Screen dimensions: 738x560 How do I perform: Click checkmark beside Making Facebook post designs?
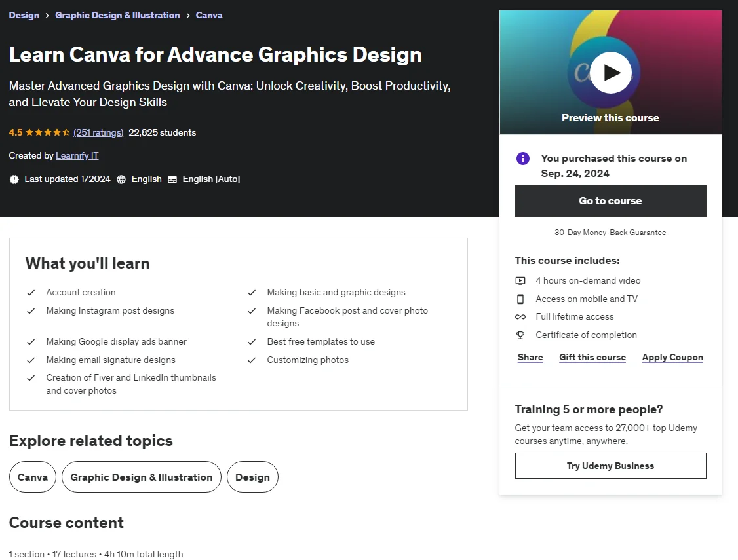(x=252, y=311)
